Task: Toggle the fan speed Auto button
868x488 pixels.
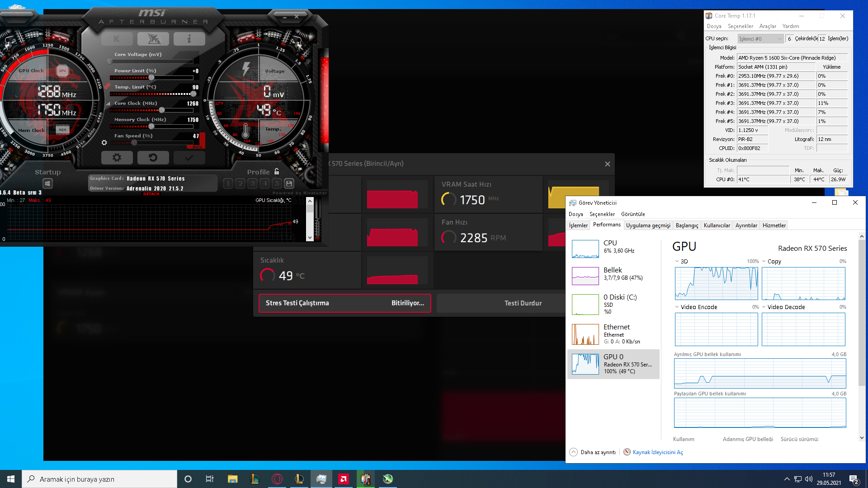Action: (198, 147)
